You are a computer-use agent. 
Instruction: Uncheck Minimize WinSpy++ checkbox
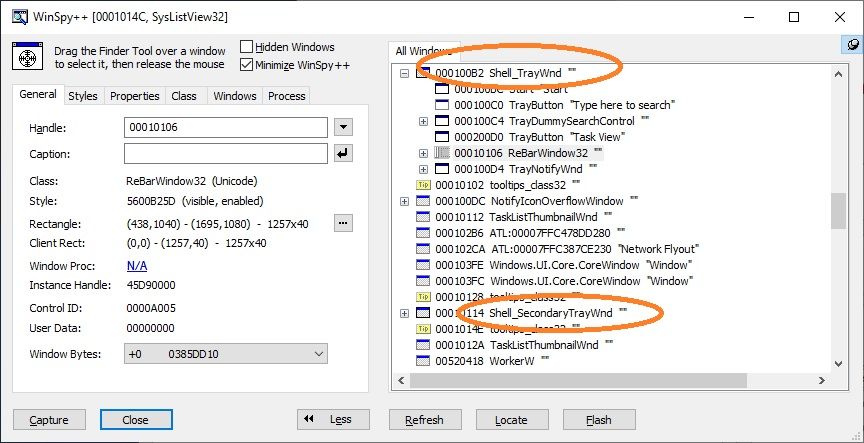(246, 65)
